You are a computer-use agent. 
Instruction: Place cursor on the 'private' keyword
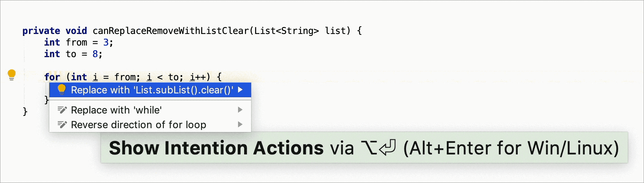[41, 31]
